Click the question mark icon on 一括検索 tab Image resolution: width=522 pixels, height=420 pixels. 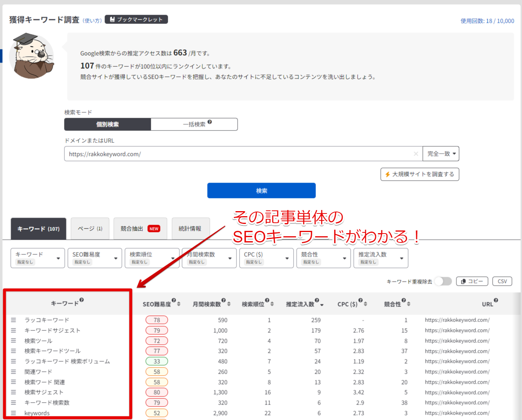click(209, 121)
